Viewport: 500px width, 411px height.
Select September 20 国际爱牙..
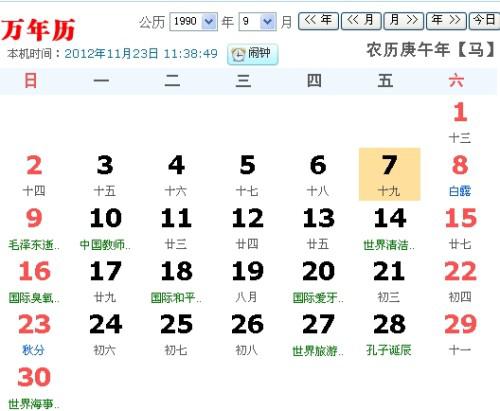[318, 281]
